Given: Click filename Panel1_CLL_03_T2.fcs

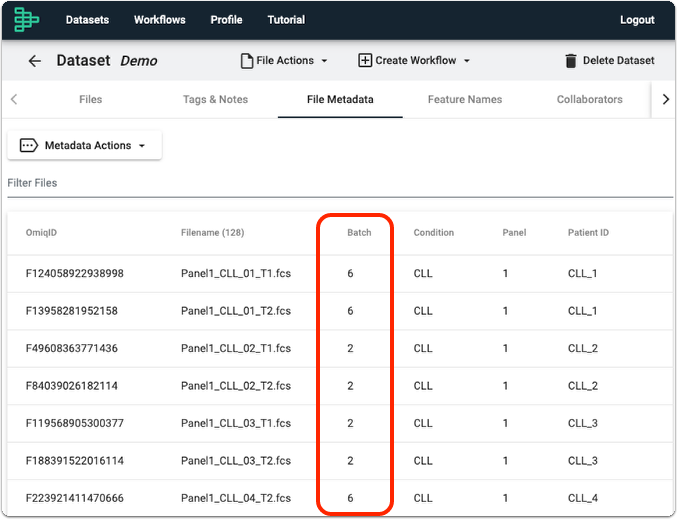Looking at the screenshot, I should [x=236, y=461].
